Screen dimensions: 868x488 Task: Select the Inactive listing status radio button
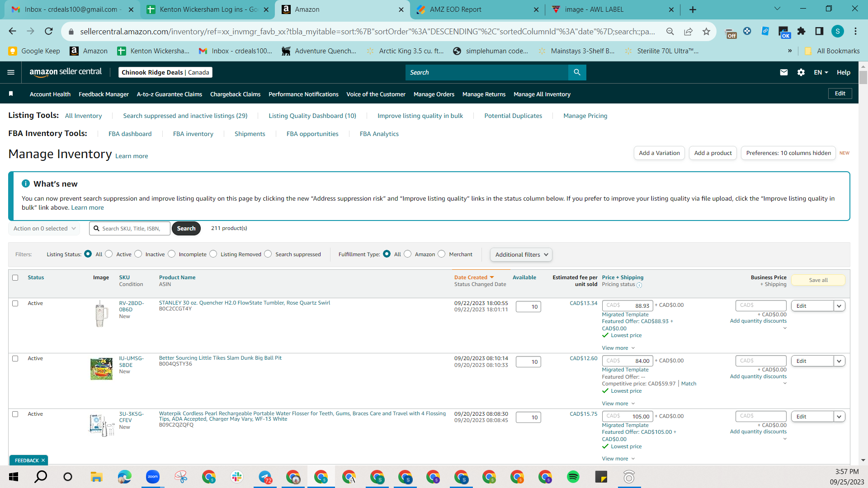click(138, 254)
